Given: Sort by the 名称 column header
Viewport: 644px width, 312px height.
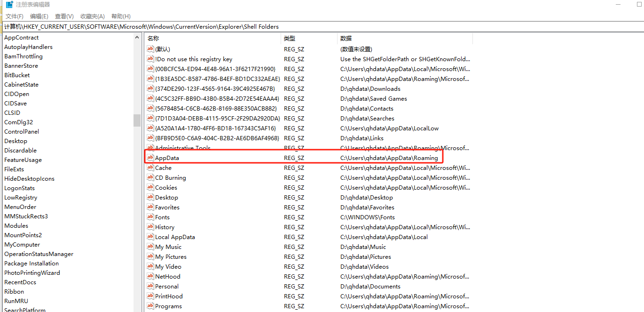Looking at the screenshot, I should pos(213,38).
